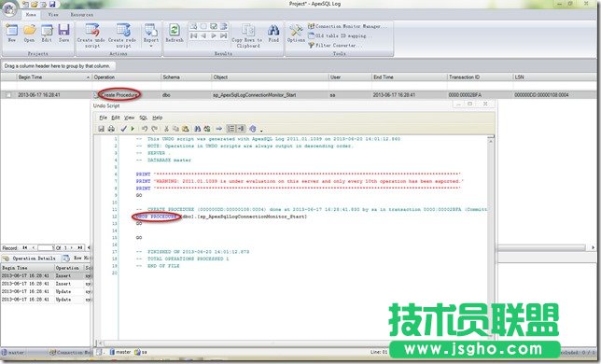Open SQL menu in Undo Script window
Screen dimensions: 601x364
(x=143, y=118)
